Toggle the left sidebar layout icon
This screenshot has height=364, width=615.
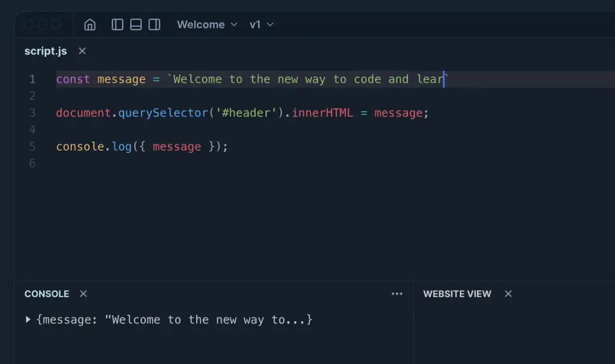[x=117, y=24]
